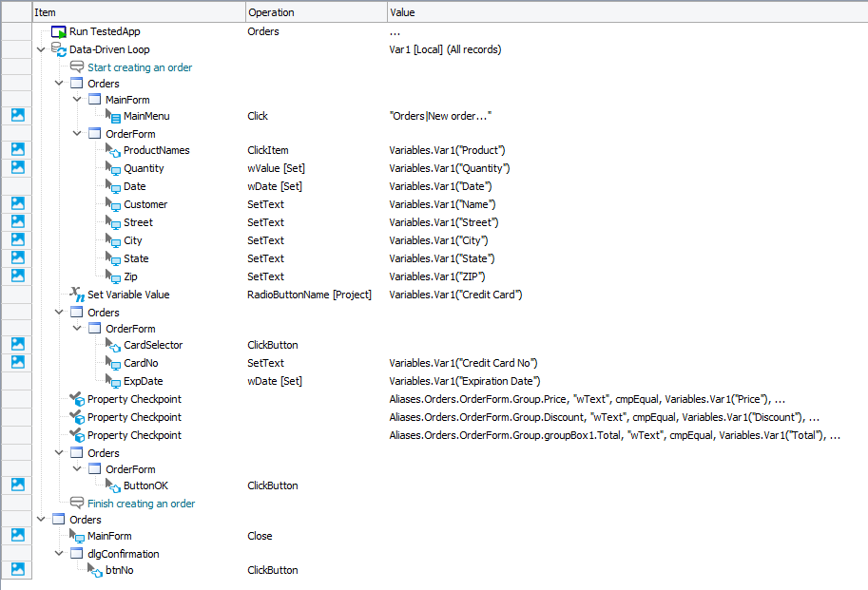The image size is (868, 590).
Task: Select the Finish creating an order comment
Action: coord(141,504)
